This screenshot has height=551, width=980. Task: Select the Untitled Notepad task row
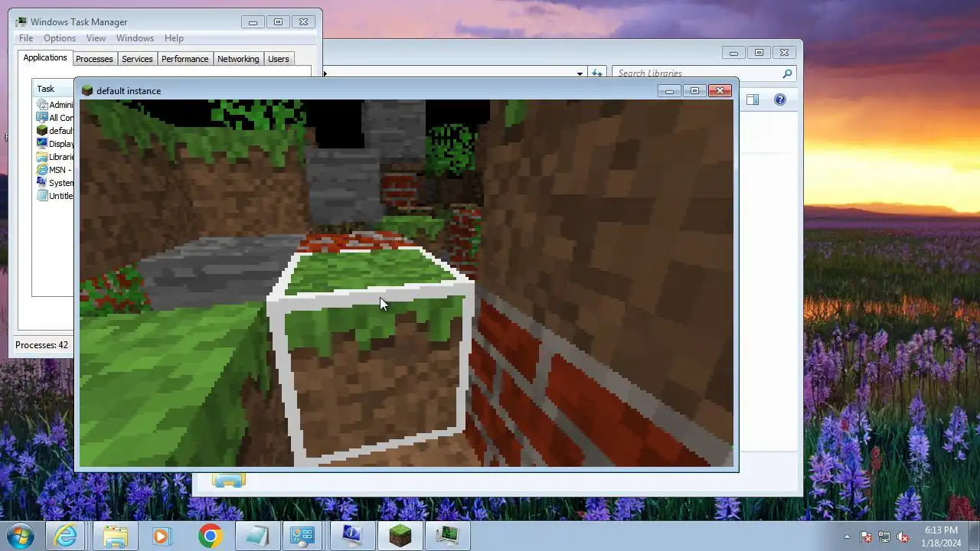tap(55, 196)
